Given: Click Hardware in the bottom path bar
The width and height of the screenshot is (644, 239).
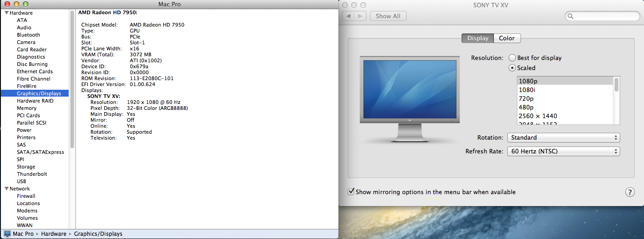Looking at the screenshot, I should (54, 234).
